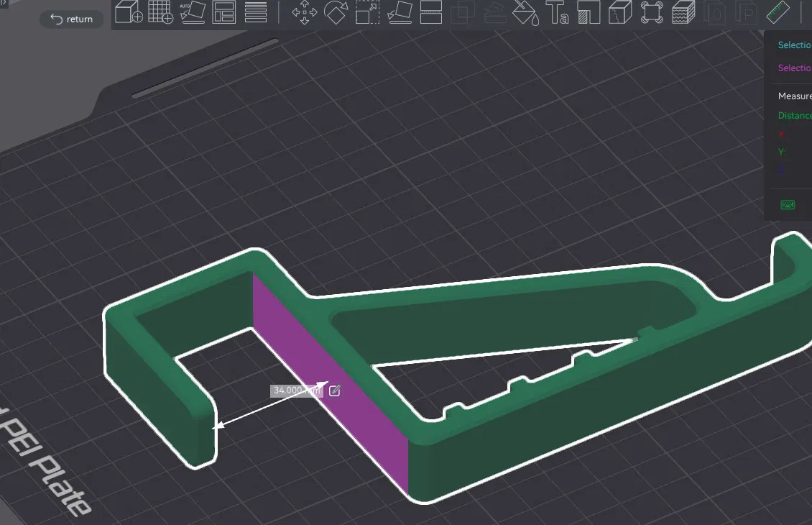Click the edit icon beside the measurement

click(x=335, y=391)
